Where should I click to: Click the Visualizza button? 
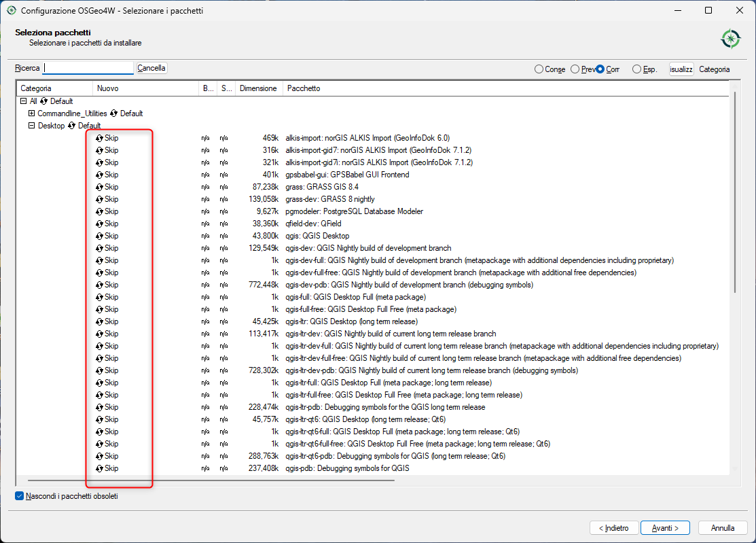681,69
